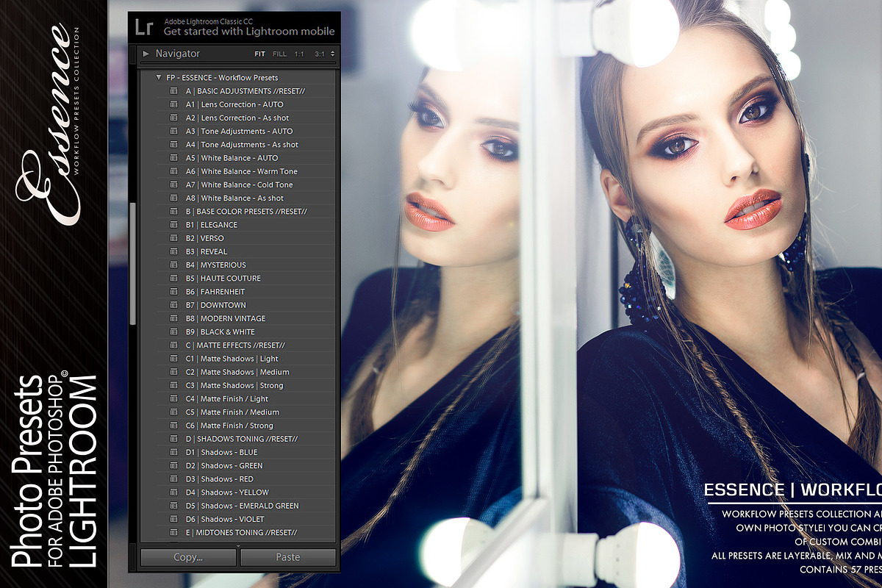The image size is (882, 588).
Task: Click preset icon beside A3 Tone Adjustments AUTO
Action: (174, 131)
